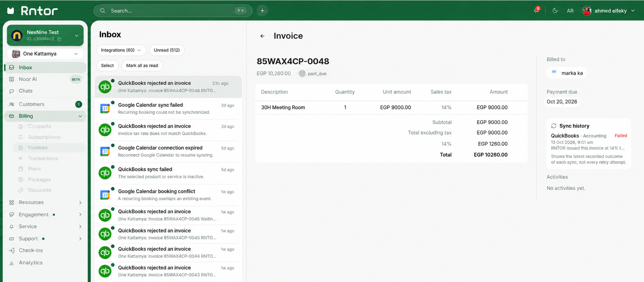Open Invoice 85WAX4CP-0045 Waiting notification
The height and width of the screenshot is (282, 644).
[168, 215]
